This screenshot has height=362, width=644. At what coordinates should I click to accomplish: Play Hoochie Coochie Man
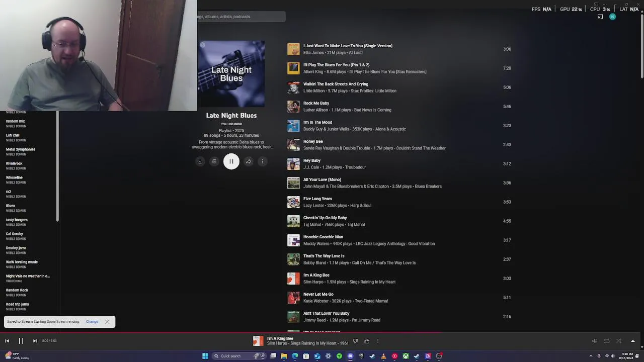pos(323,237)
